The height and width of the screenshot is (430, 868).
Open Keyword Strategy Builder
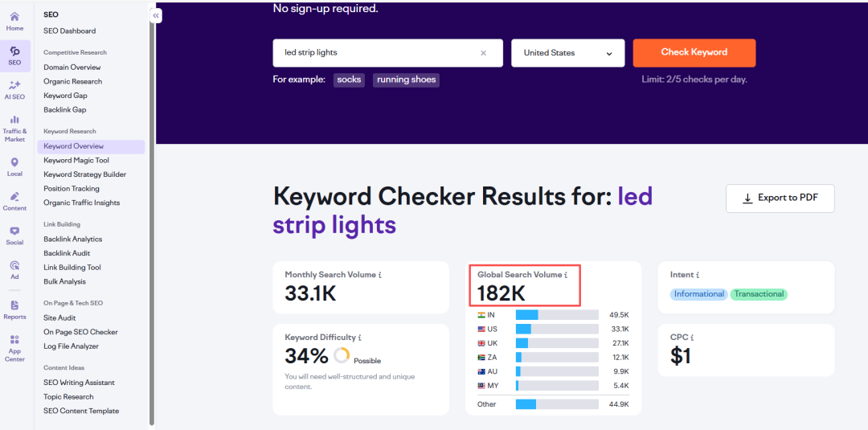pos(84,174)
